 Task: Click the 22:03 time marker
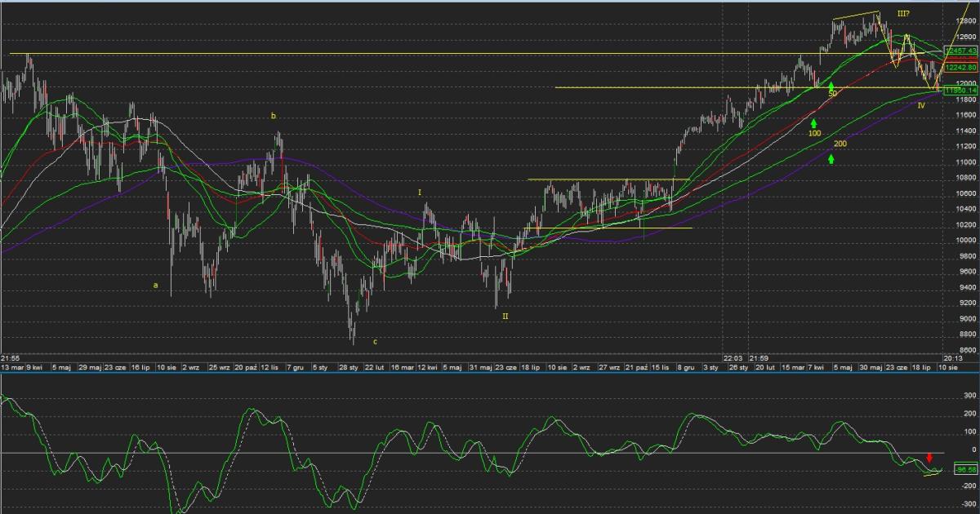(x=733, y=357)
